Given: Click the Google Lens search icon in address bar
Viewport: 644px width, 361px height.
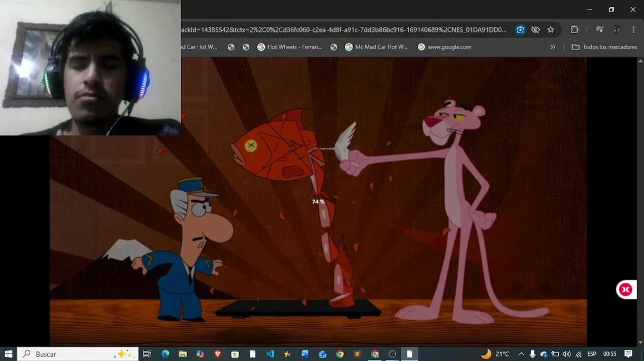Looking at the screenshot, I should [x=520, y=30].
